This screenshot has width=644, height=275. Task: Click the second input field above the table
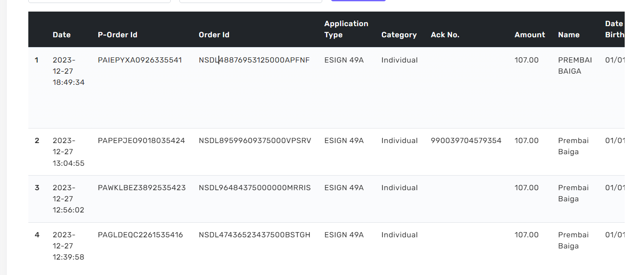pos(251,1)
